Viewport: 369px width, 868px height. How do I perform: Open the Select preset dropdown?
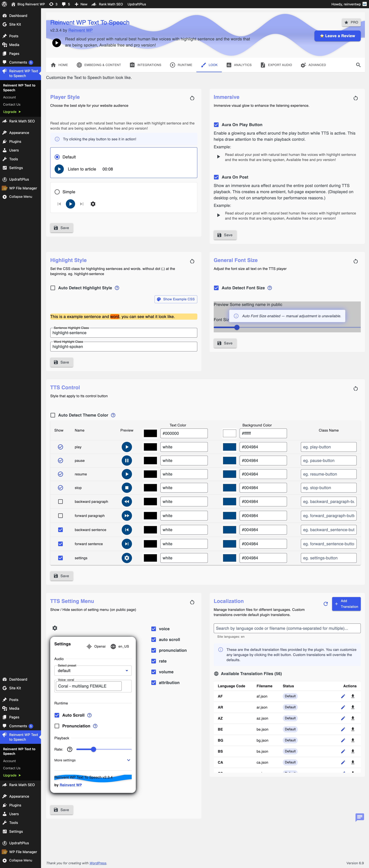[x=93, y=670]
